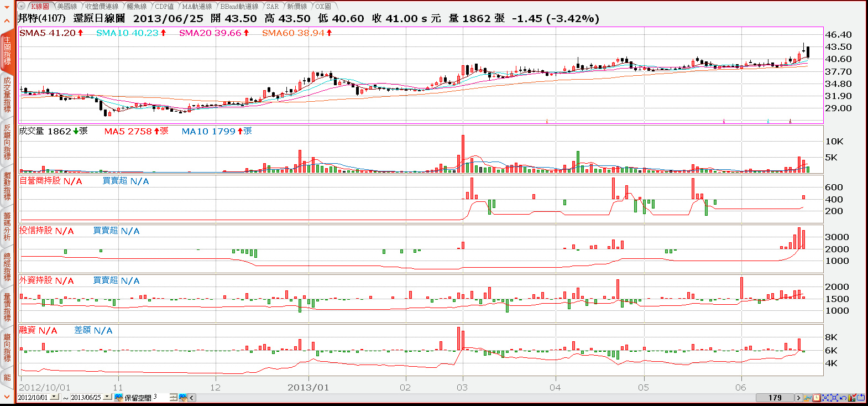The width and height of the screenshot is (868, 406).
Task: Collapse sidebar with top orange down arrow
Action: (7, 7)
